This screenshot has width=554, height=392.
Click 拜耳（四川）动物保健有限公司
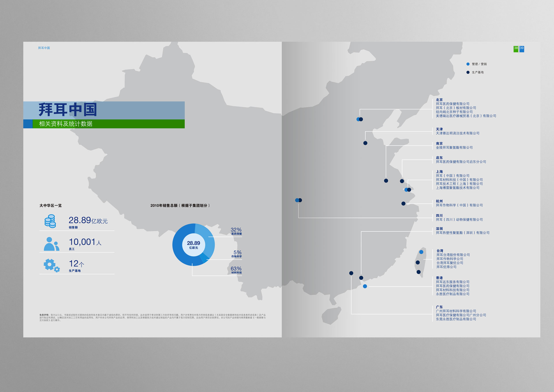[459, 220]
